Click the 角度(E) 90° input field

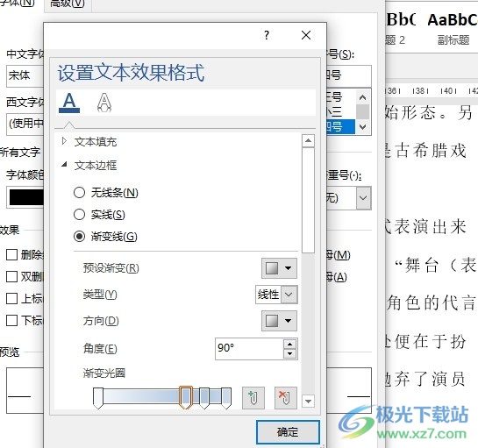[249, 349]
